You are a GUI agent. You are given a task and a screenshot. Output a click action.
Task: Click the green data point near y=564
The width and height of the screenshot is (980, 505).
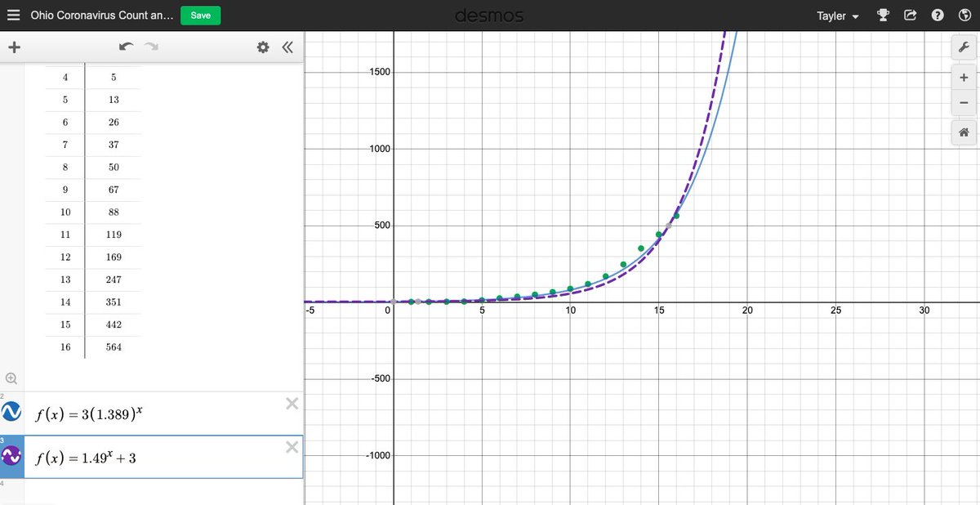click(x=676, y=216)
